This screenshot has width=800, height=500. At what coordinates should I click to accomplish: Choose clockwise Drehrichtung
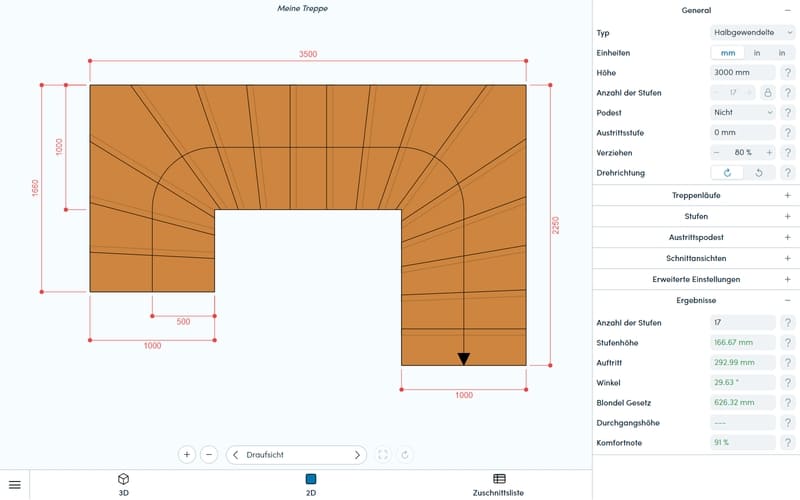pyautogui.click(x=728, y=172)
